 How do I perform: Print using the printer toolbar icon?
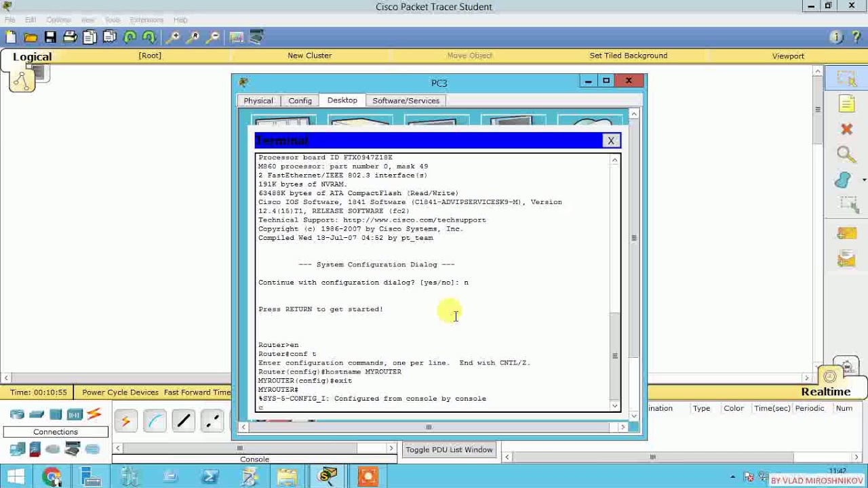[x=70, y=37]
